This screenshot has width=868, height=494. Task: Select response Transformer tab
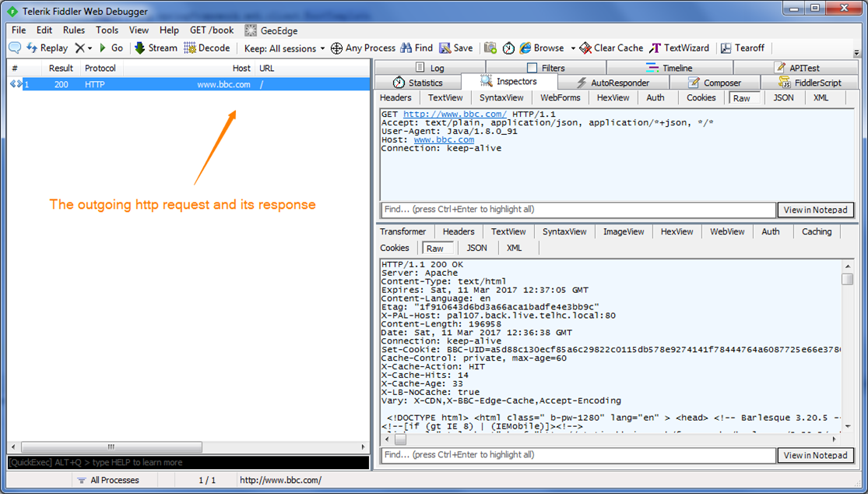pos(403,231)
